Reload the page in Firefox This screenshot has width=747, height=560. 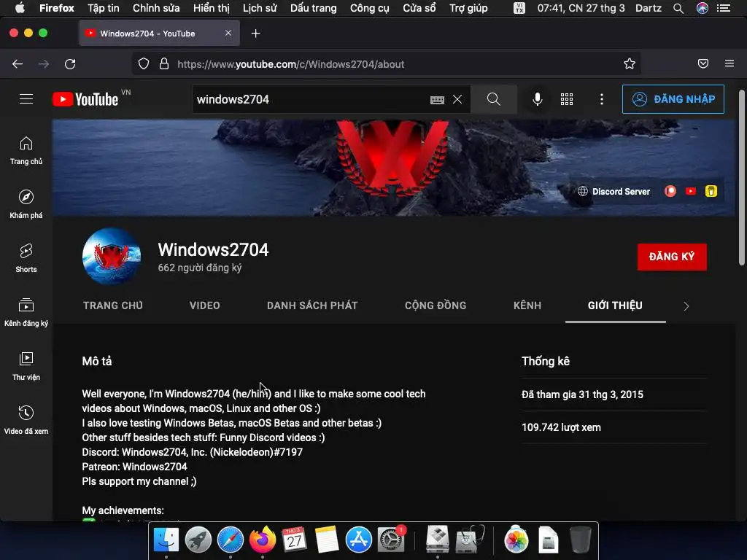pyautogui.click(x=70, y=64)
